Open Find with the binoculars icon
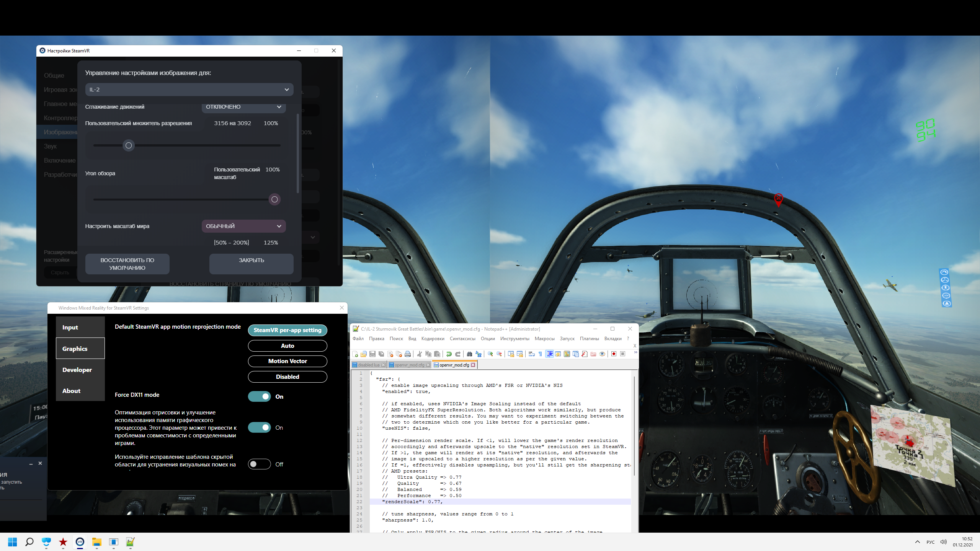The width and height of the screenshot is (980, 551). click(x=469, y=354)
